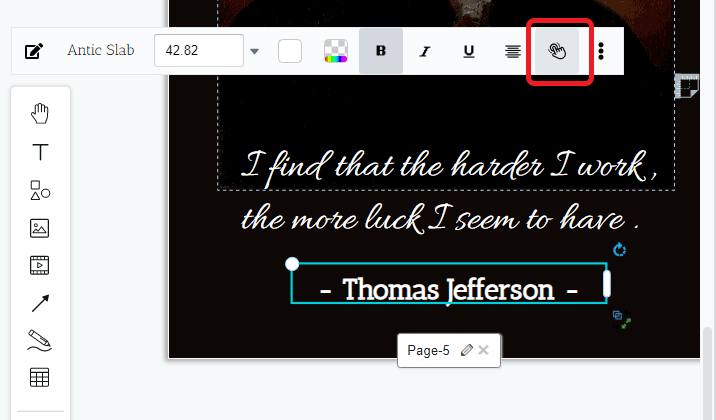716x420 pixels.
Task: Open the Video tool
Action: point(40,266)
